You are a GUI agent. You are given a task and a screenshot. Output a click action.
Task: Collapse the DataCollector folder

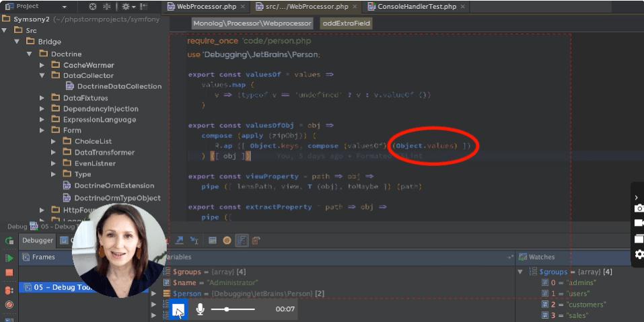click(x=42, y=75)
